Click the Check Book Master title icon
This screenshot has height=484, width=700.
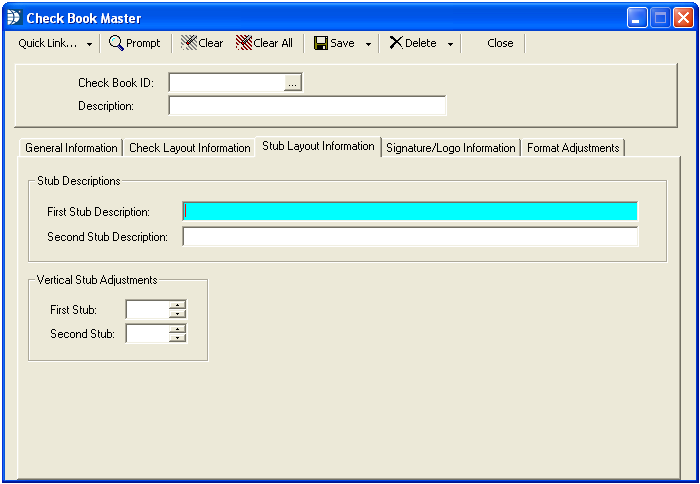click(x=15, y=18)
